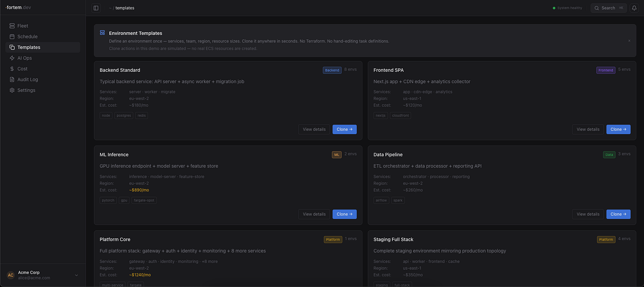Click the AC account avatar
The width and height of the screenshot is (644, 287).
tap(11, 275)
